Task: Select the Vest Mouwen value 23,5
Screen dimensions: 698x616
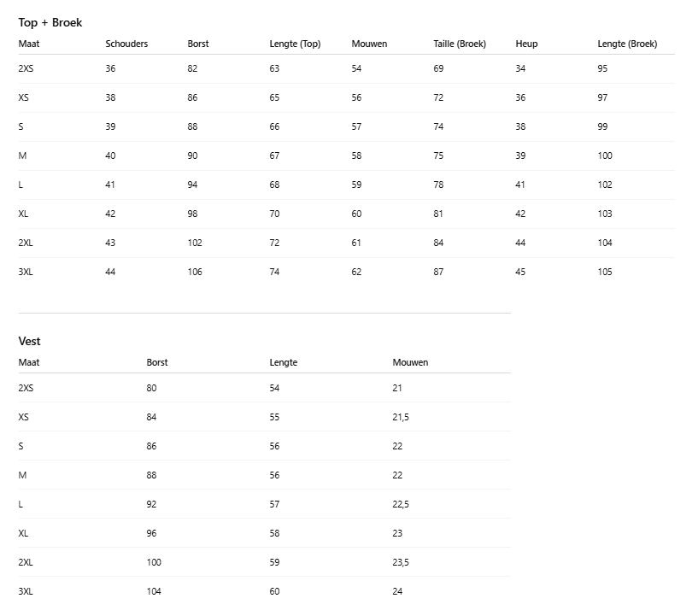Action: pyautogui.click(x=401, y=562)
